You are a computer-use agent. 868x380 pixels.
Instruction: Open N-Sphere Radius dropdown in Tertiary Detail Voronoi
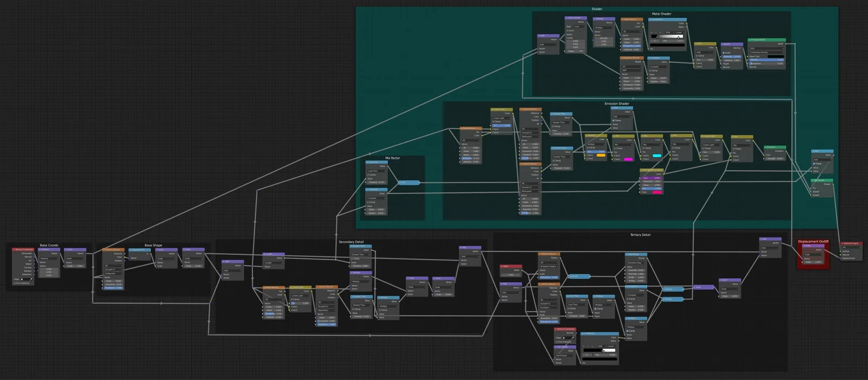549,266
